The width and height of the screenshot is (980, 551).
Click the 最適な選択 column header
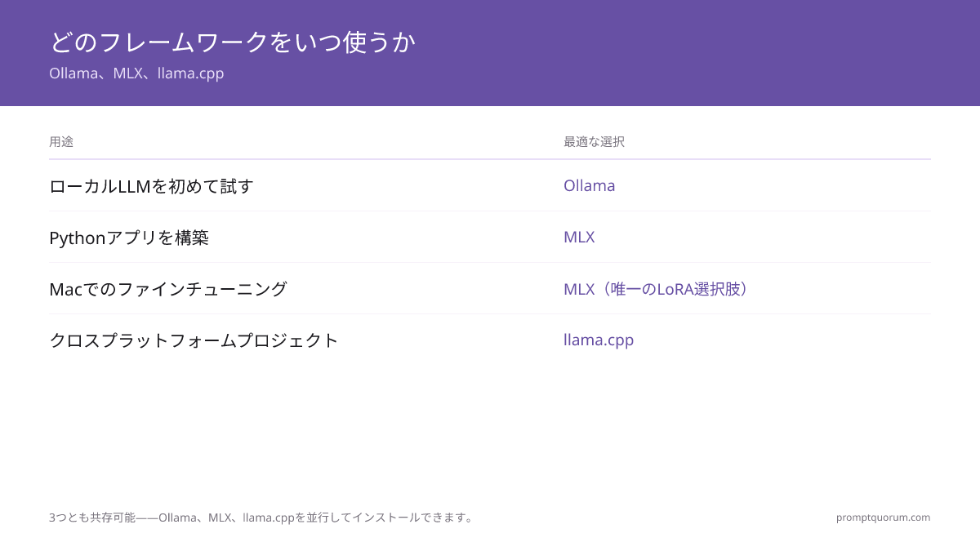click(x=594, y=141)
